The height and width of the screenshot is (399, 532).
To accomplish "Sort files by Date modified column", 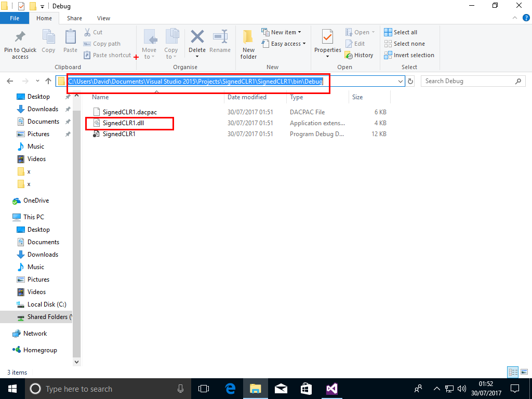I will click(247, 97).
